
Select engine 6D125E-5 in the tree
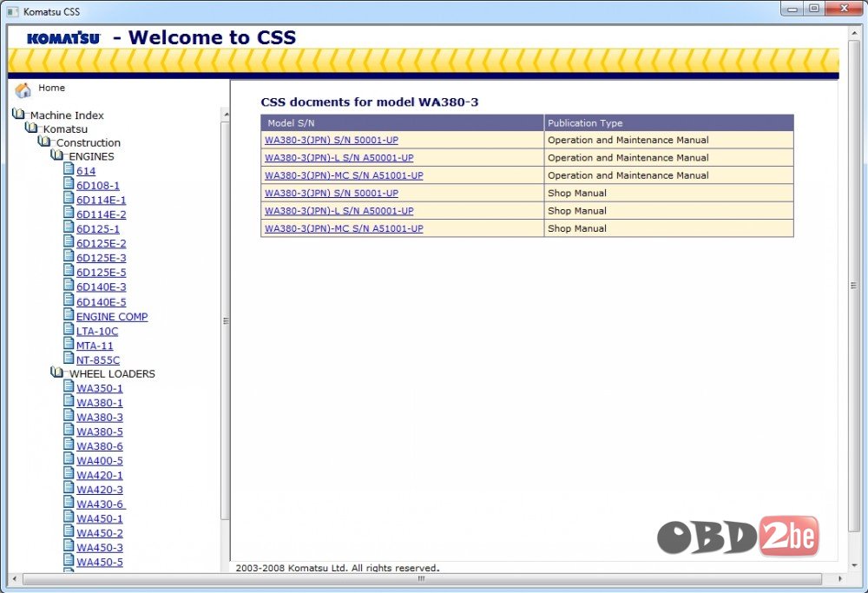point(102,273)
